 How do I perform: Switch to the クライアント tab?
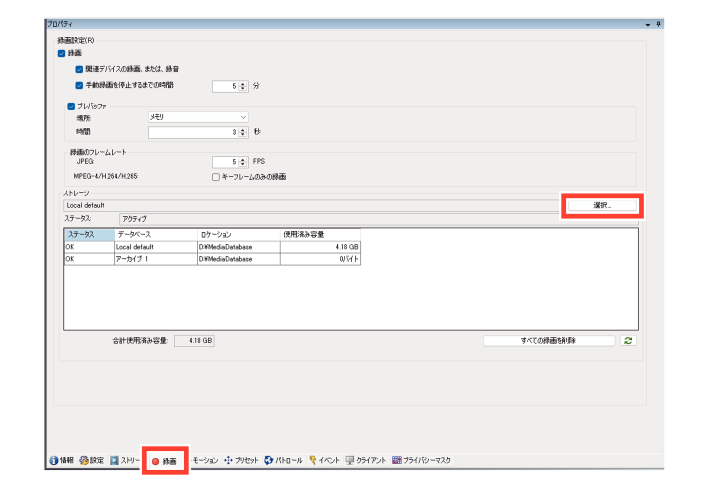tap(366, 460)
